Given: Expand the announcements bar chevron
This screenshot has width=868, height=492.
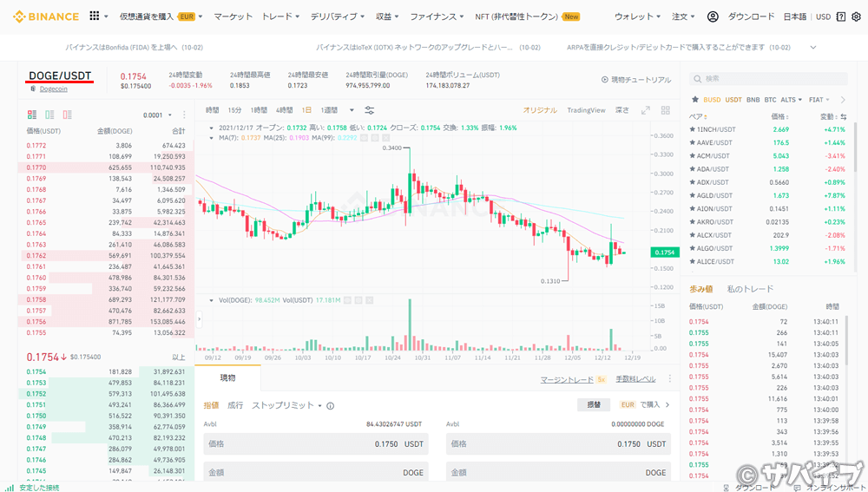Looking at the screenshot, I should click(813, 48).
